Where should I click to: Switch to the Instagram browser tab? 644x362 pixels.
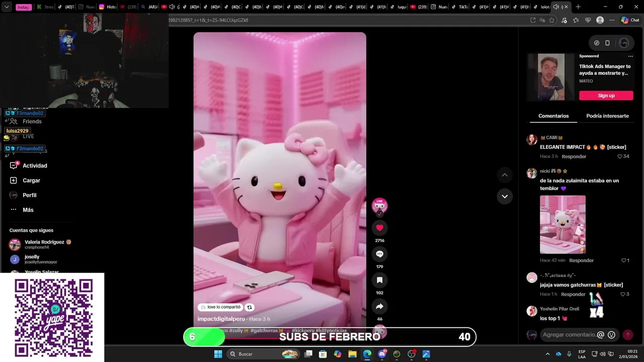coord(23,7)
